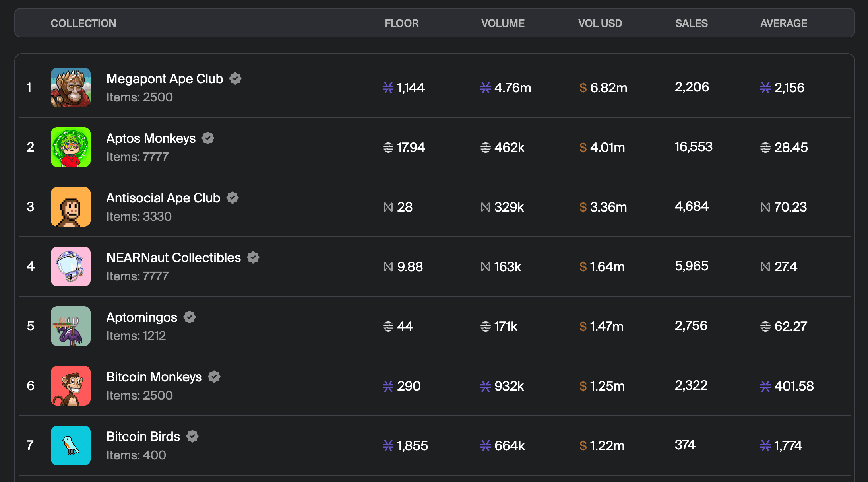Click verified checkmark by Antisocial Ape Club

tap(232, 198)
